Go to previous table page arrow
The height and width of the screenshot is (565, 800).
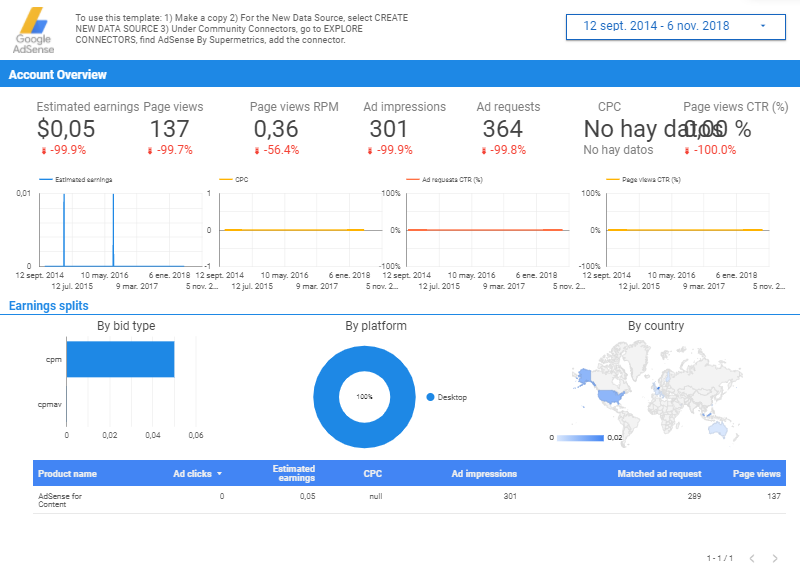(752, 558)
